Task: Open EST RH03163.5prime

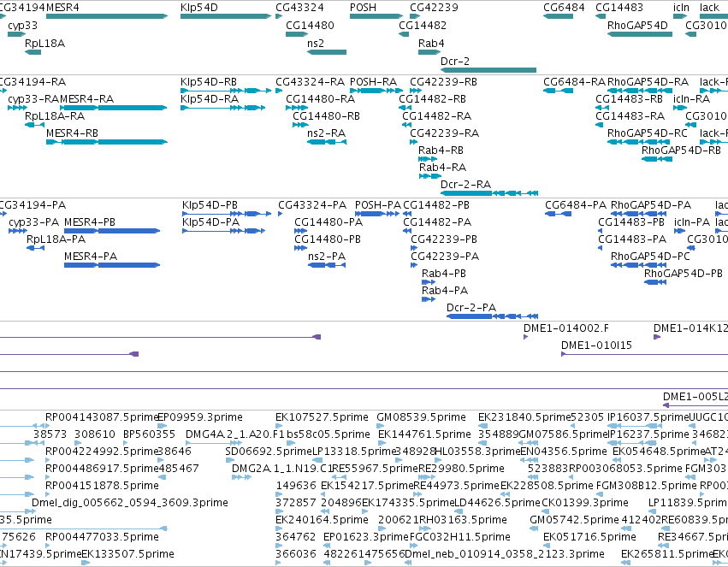Action: pyautogui.click(x=463, y=520)
